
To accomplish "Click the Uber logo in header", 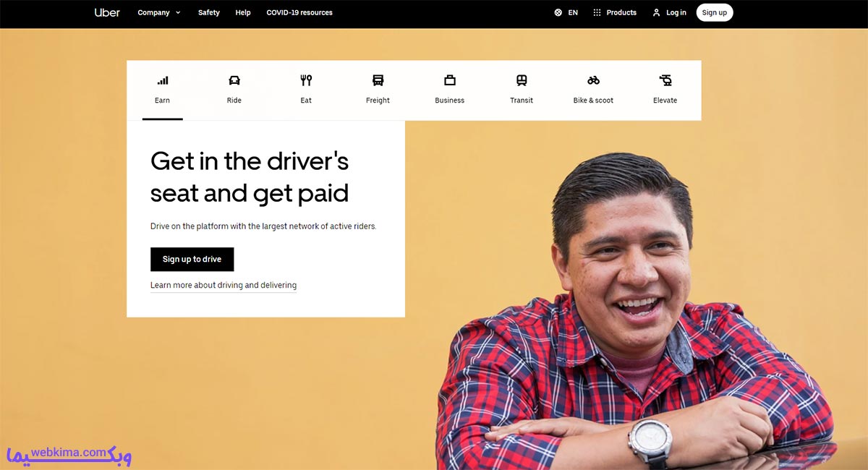I will tap(107, 12).
